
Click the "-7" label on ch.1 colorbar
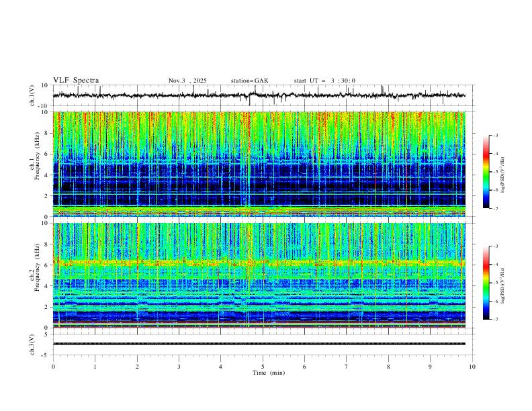[495, 208]
